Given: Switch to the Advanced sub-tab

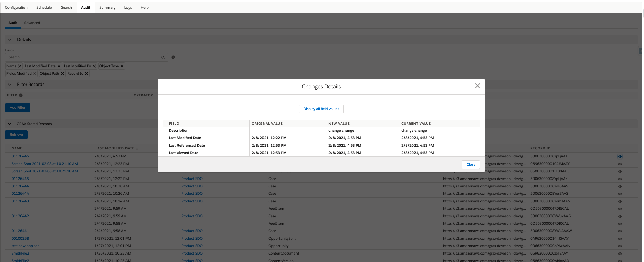Looking at the screenshot, I should tap(32, 23).
